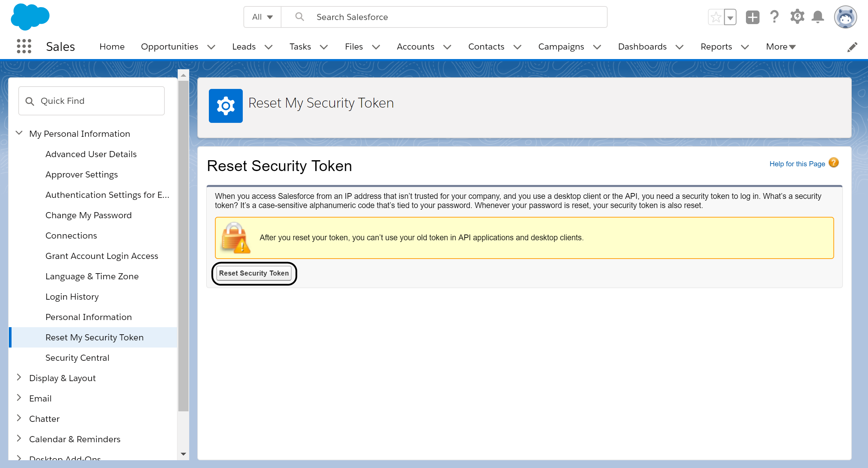The height and width of the screenshot is (468, 868).
Task: Open the favorites list dropdown arrow
Action: click(x=730, y=17)
